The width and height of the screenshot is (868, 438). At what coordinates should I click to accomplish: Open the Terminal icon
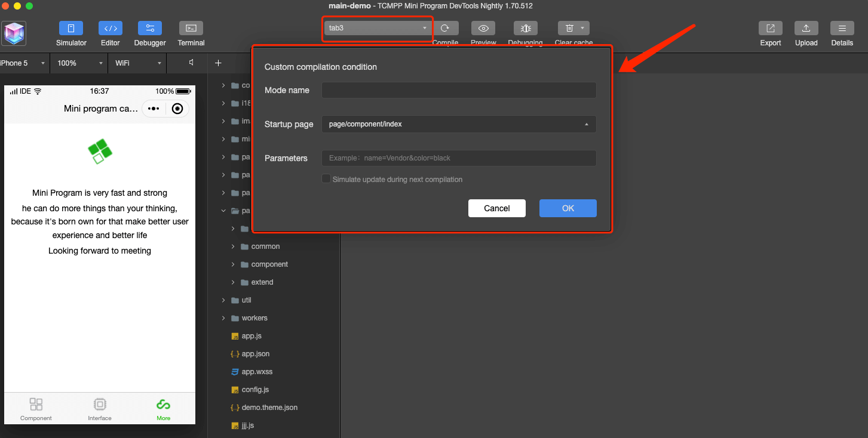(x=191, y=28)
